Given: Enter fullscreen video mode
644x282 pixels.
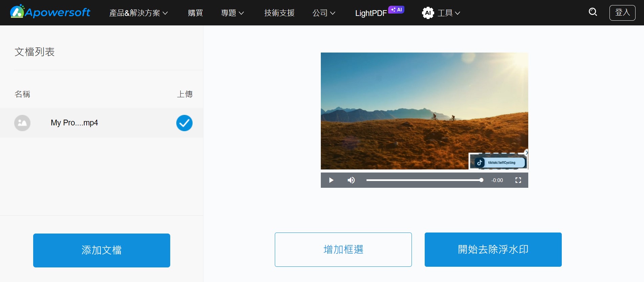Looking at the screenshot, I should tap(518, 180).
